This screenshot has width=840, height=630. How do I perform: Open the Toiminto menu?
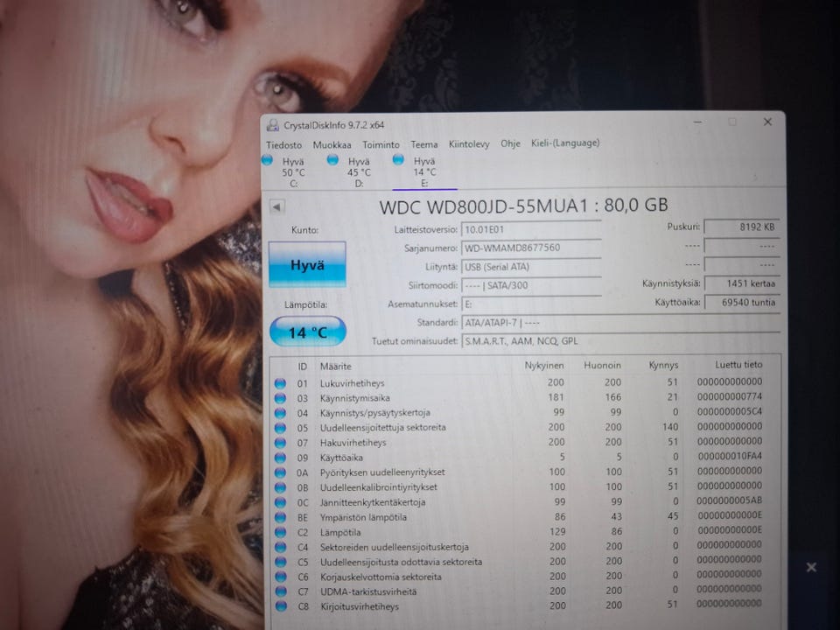[x=381, y=144]
